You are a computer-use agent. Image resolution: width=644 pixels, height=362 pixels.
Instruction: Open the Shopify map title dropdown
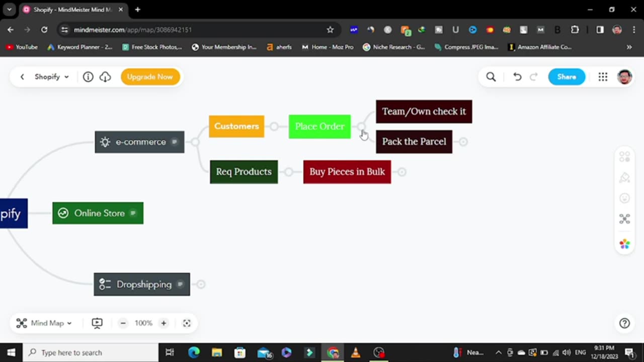point(52,77)
